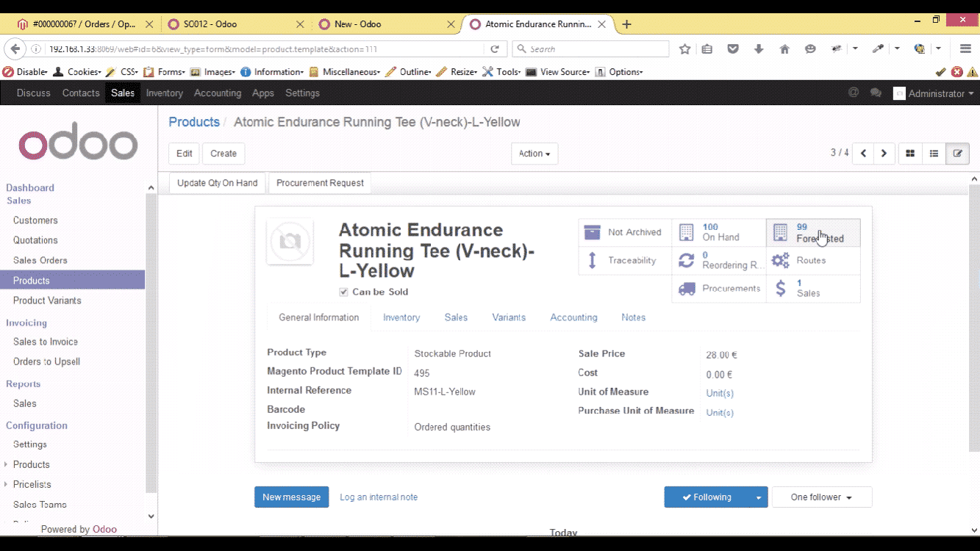The height and width of the screenshot is (551, 980).
Task: Click the browser back arrow button
Action: click(x=15, y=49)
